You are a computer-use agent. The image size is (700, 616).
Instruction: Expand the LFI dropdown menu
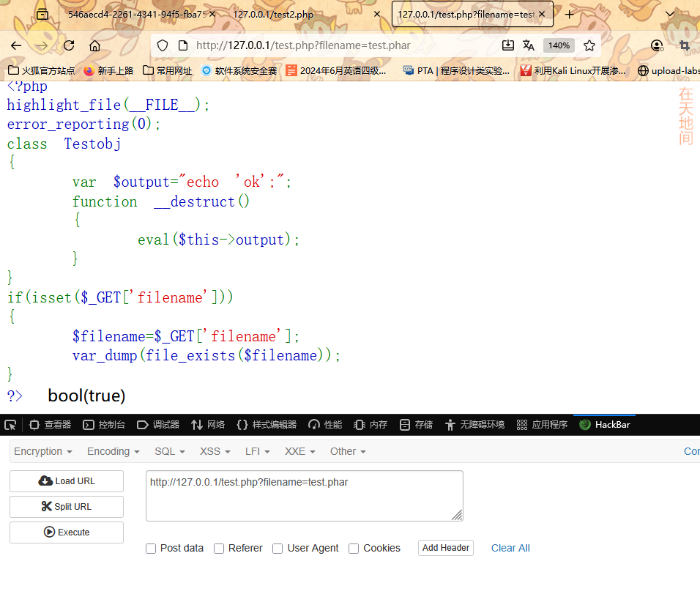coord(258,451)
